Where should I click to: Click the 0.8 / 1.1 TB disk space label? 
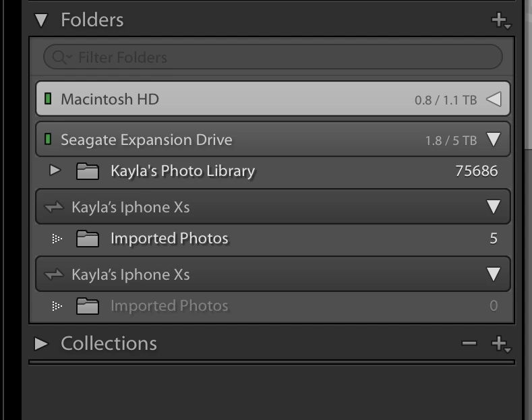[446, 100]
